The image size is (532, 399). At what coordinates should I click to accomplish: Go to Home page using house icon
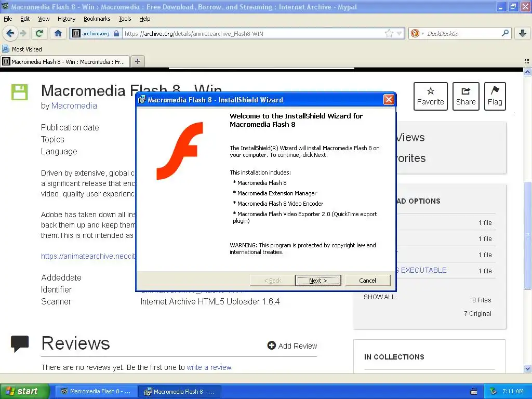pos(58,33)
